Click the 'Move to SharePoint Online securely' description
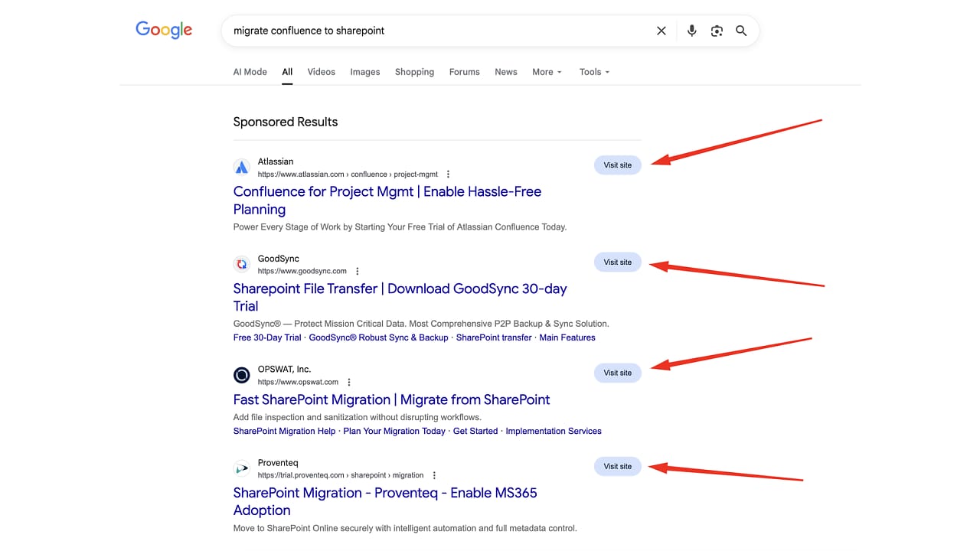This screenshot has height=551, width=980. pyautogui.click(x=405, y=528)
